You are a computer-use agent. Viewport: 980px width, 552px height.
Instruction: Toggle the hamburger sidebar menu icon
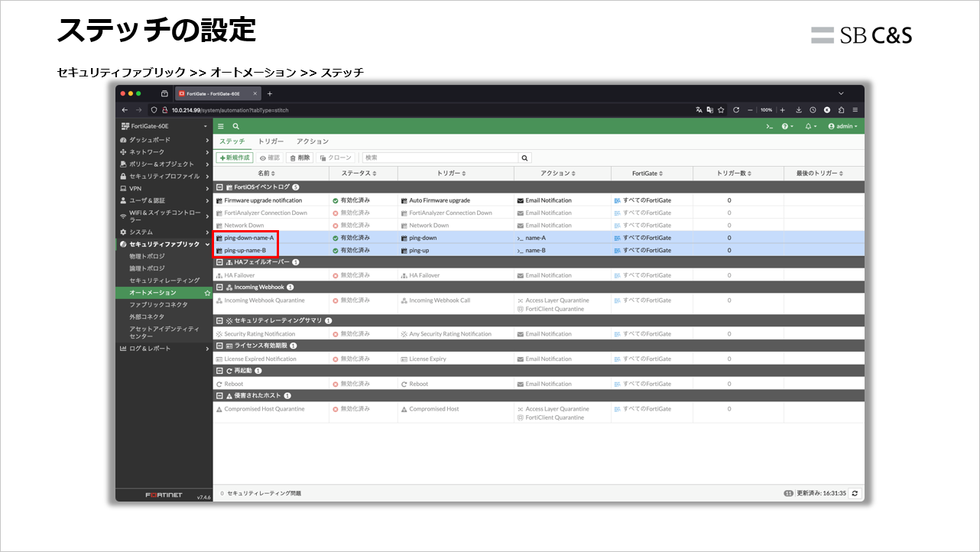pyautogui.click(x=221, y=126)
